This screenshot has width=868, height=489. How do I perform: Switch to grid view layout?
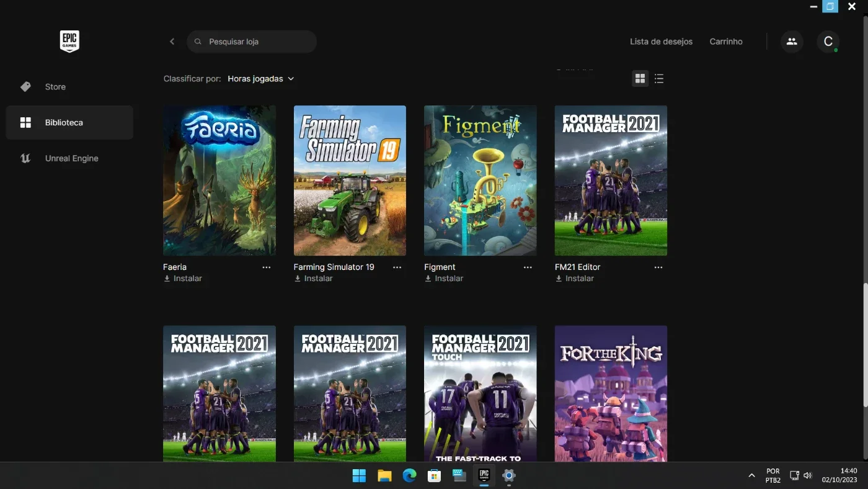(640, 79)
